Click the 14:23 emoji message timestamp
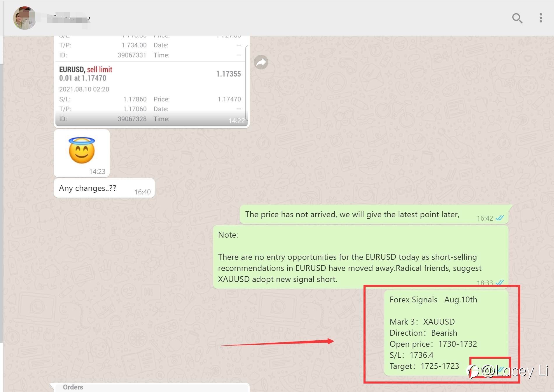This screenshot has height=392, width=554. [97, 171]
